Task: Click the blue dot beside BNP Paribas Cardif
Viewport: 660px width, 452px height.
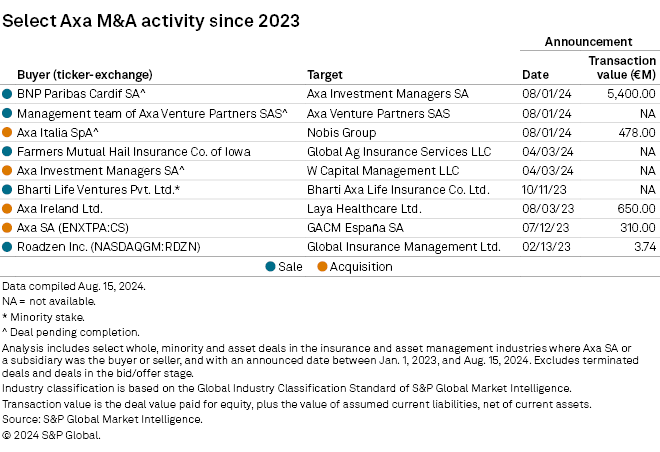Action: pyautogui.click(x=8, y=94)
